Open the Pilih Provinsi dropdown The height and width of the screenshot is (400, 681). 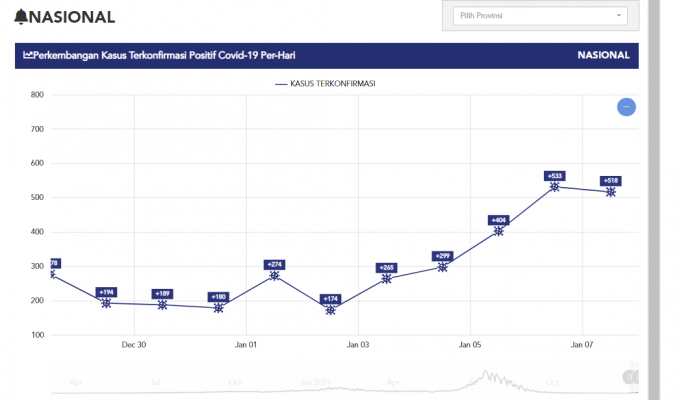[538, 15]
